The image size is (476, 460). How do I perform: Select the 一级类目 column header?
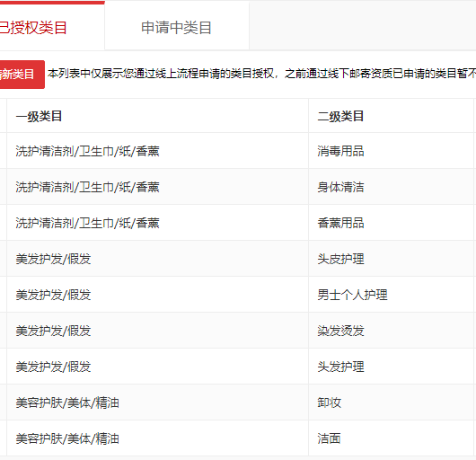[x=39, y=116]
